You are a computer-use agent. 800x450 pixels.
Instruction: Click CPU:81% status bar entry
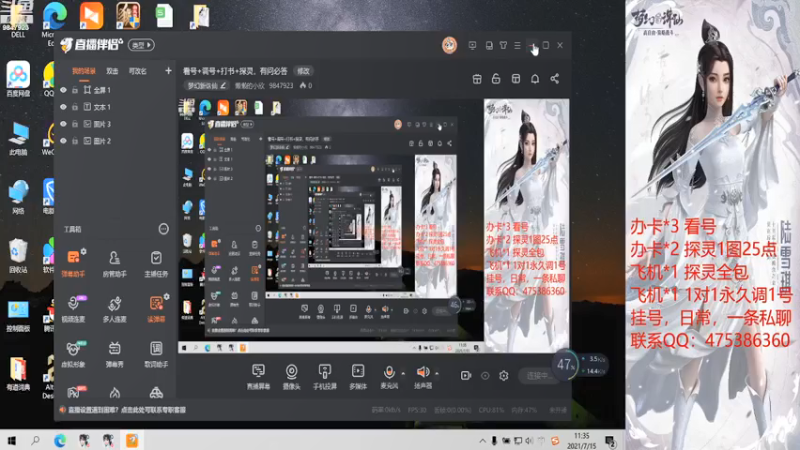[491, 410]
